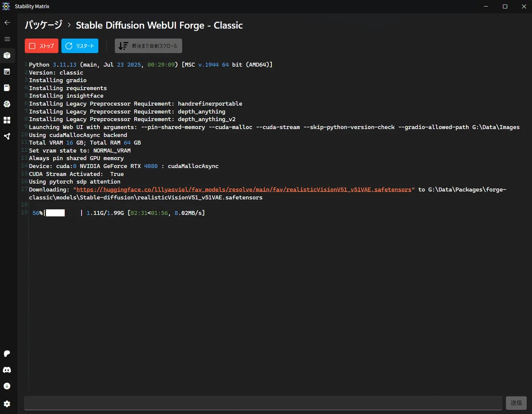Click the handrefinerportable requirement line
This screenshot has height=414, width=532.
tap(136, 104)
